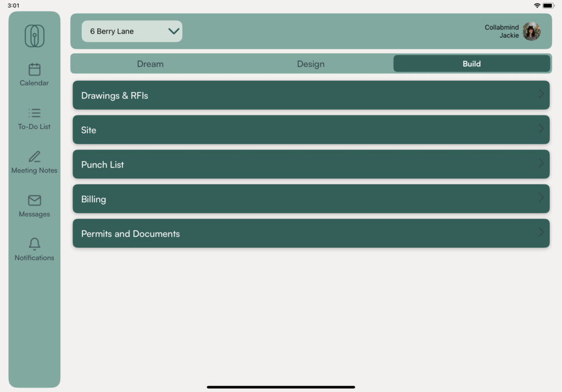Open the Notifications bell icon
This screenshot has width=562, height=392.
(x=34, y=244)
